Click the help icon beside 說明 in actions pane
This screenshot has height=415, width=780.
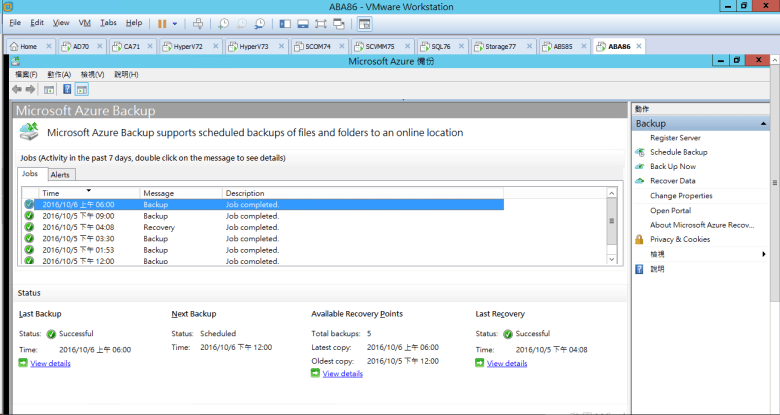coord(639,268)
